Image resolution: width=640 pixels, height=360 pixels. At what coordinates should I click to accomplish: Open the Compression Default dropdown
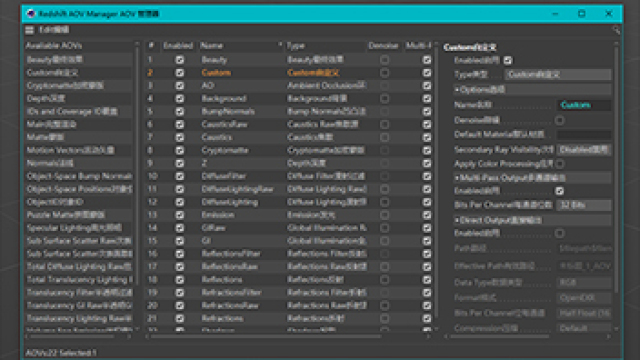point(584,328)
